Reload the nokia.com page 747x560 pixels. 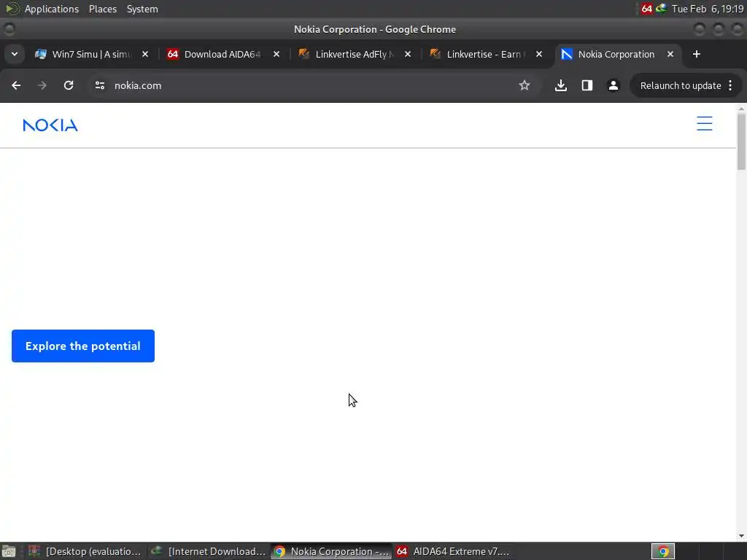coord(69,85)
